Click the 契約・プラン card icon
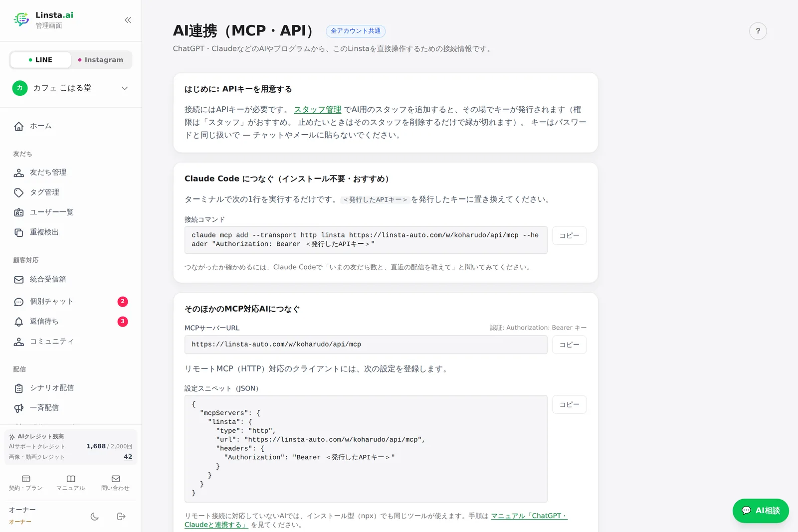798x532 pixels. (26, 479)
